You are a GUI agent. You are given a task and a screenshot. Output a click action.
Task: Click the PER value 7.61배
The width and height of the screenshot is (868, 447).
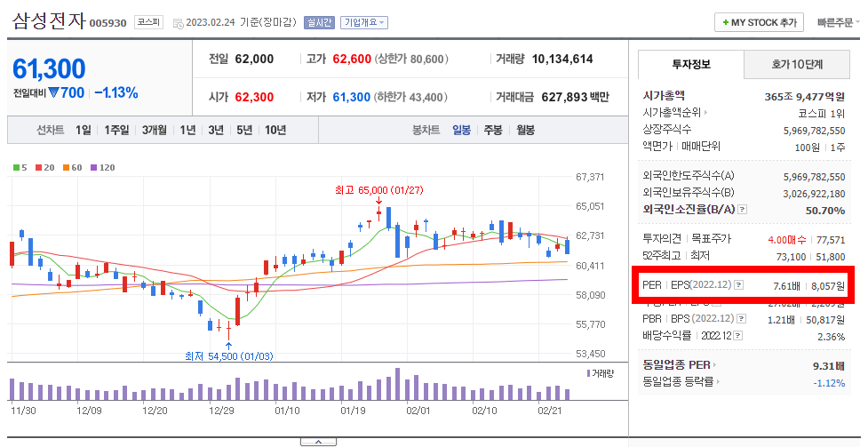tap(786, 286)
